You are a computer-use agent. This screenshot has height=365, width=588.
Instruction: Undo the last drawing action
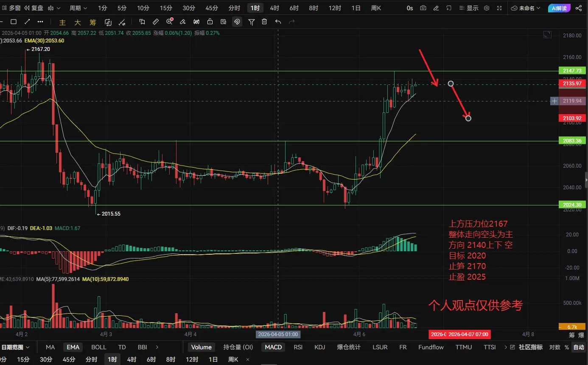click(x=278, y=22)
